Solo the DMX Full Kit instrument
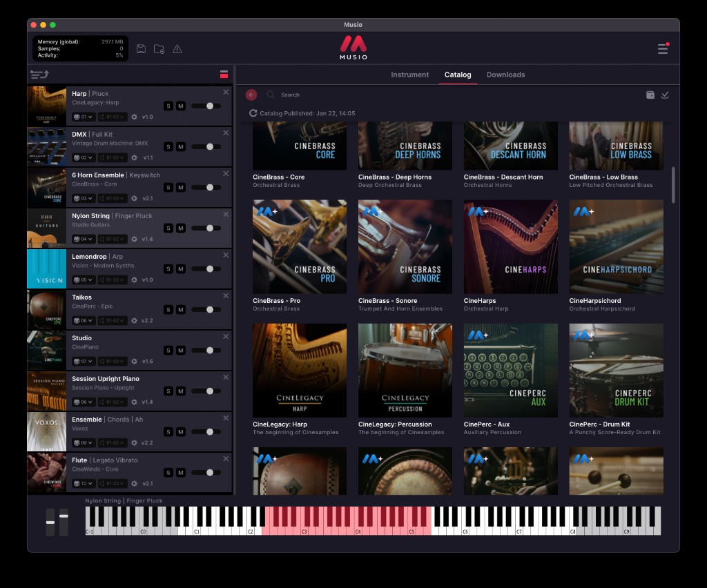This screenshot has width=707, height=588. [168, 146]
